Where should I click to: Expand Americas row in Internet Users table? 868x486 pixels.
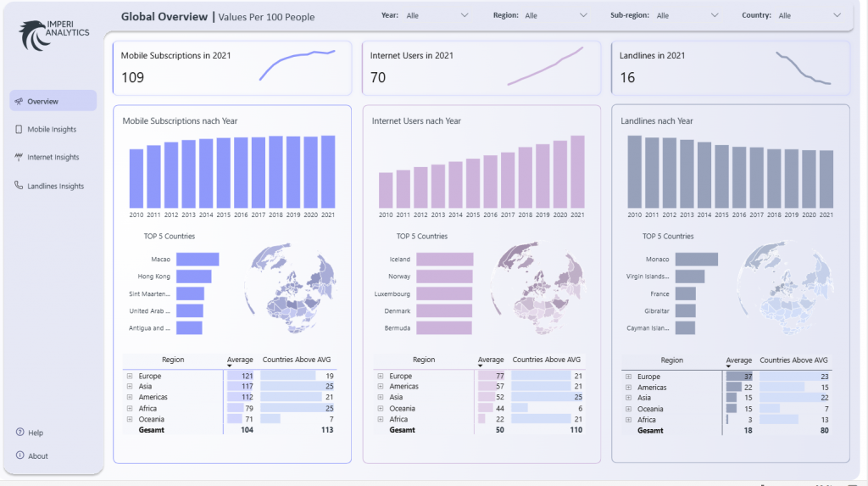coord(381,387)
